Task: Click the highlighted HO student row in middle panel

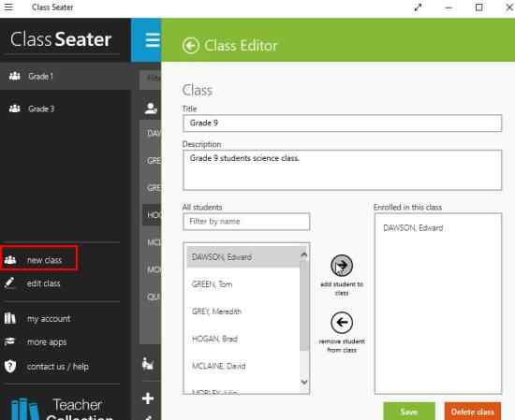Action: pos(152,215)
